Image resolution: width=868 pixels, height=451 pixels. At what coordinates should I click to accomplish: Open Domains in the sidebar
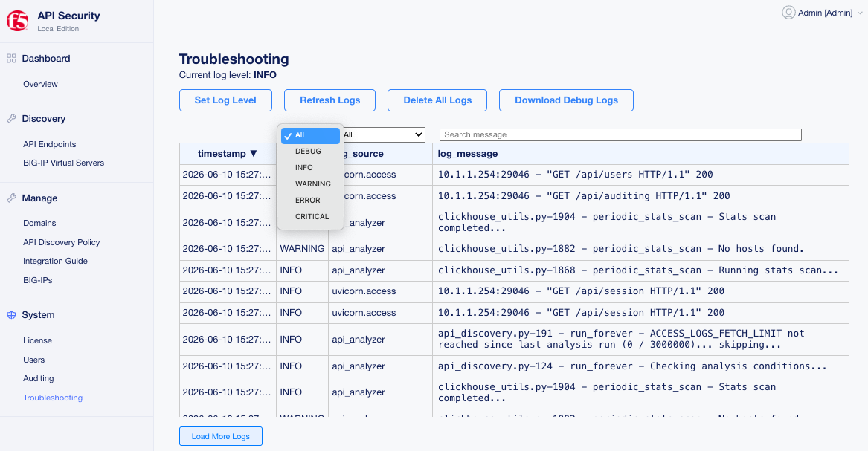coord(39,224)
